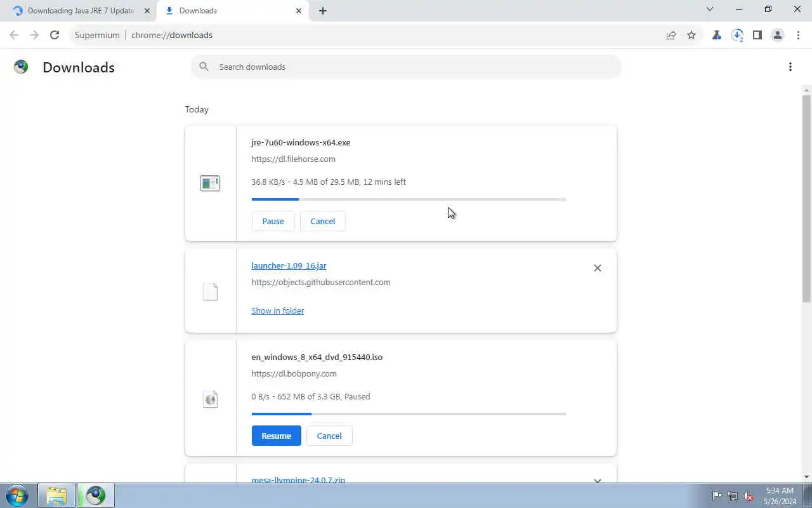Viewport: 812px width, 508px height.
Task: Click the windows 8 iso progress bar
Action: [409, 414]
